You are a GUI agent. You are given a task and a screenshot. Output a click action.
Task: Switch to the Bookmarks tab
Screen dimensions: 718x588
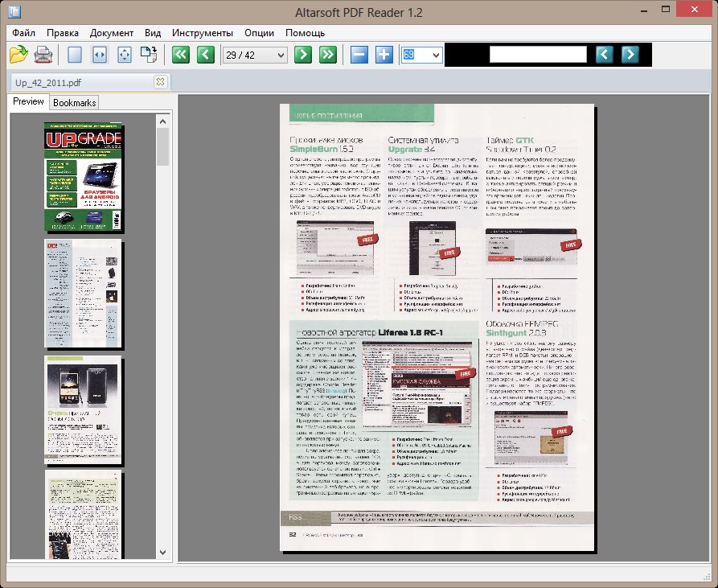(x=74, y=102)
